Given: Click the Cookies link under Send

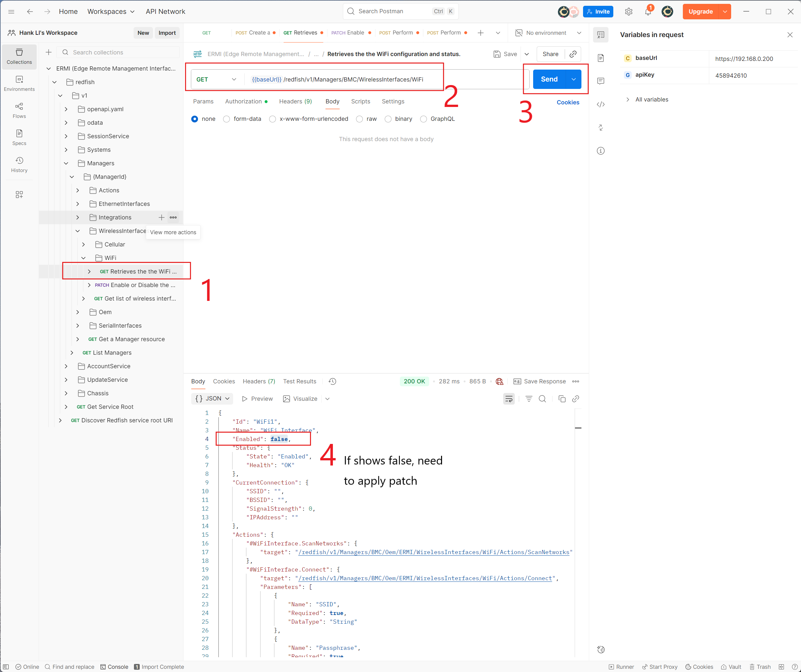Looking at the screenshot, I should [568, 102].
